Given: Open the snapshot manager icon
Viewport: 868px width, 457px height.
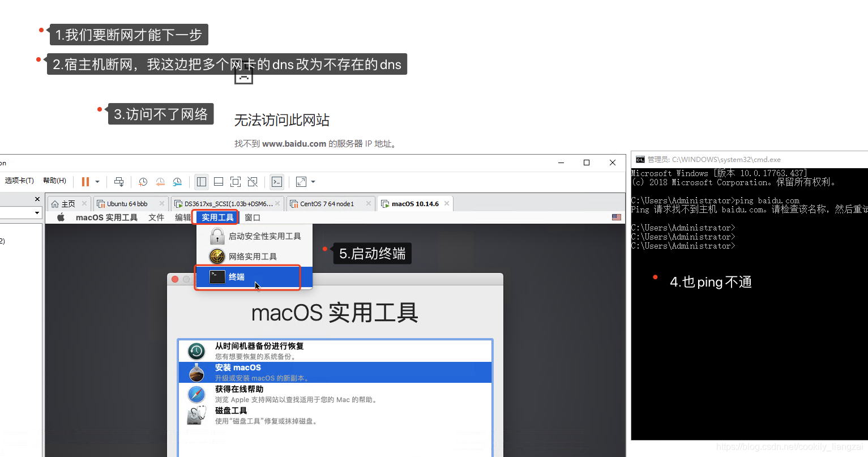Looking at the screenshot, I should click(177, 182).
